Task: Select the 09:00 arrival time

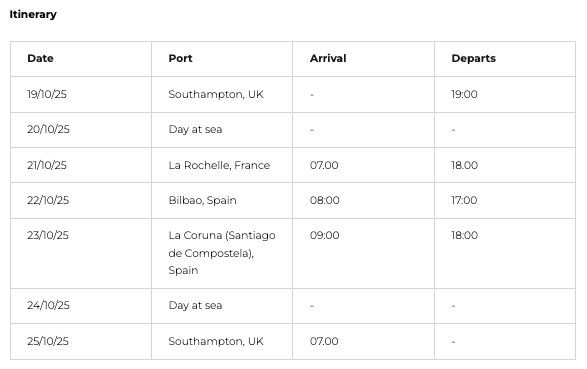Action: [x=325, y=235]
